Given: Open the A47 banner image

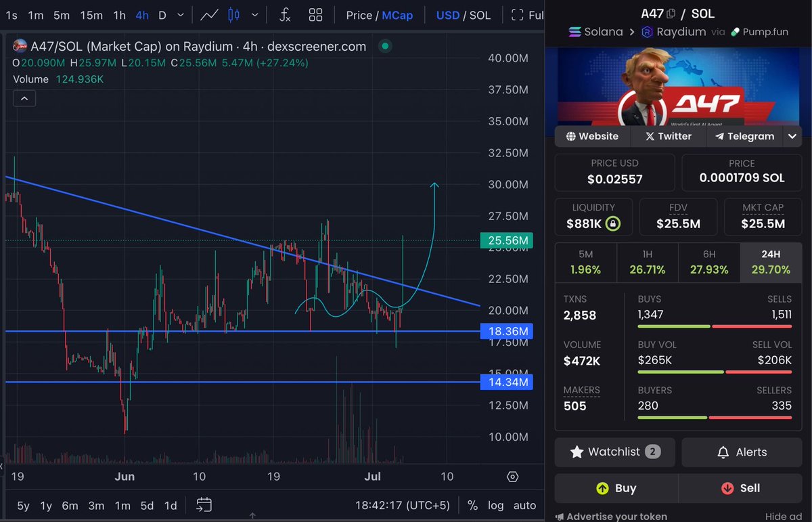Looking at the screenshot, I should (678, 86).
